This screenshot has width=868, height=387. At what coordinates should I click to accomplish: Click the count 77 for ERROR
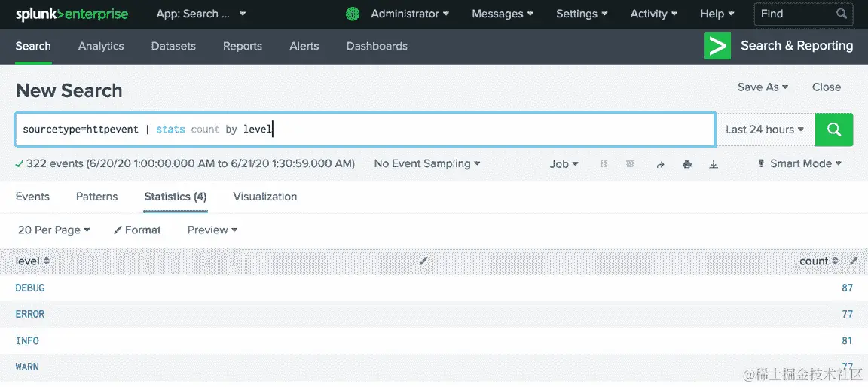pyautogui.click(x=847, y=314)
